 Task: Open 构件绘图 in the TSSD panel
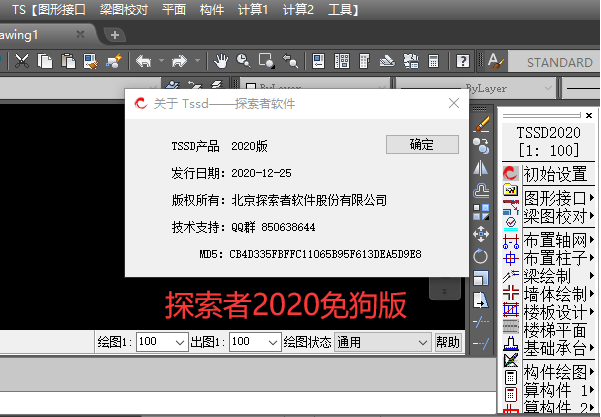[x=555, y=372]
